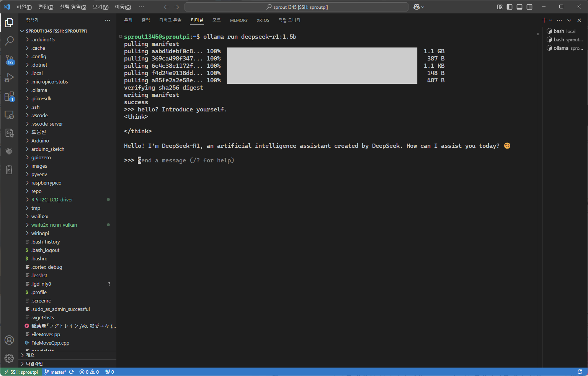Screen dimensions: 588x376
Task: Open the overflow menu in menu bar
Action: pos(142,7)
